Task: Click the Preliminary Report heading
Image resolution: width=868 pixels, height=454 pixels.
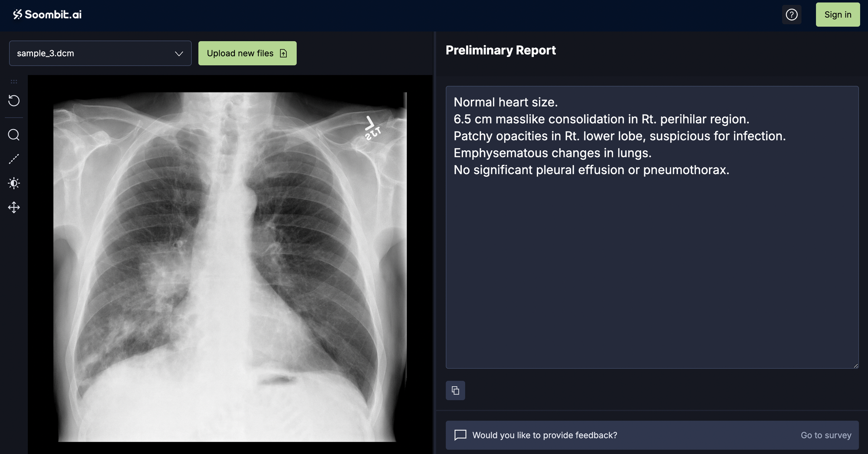Action: [x=500, y=50]
